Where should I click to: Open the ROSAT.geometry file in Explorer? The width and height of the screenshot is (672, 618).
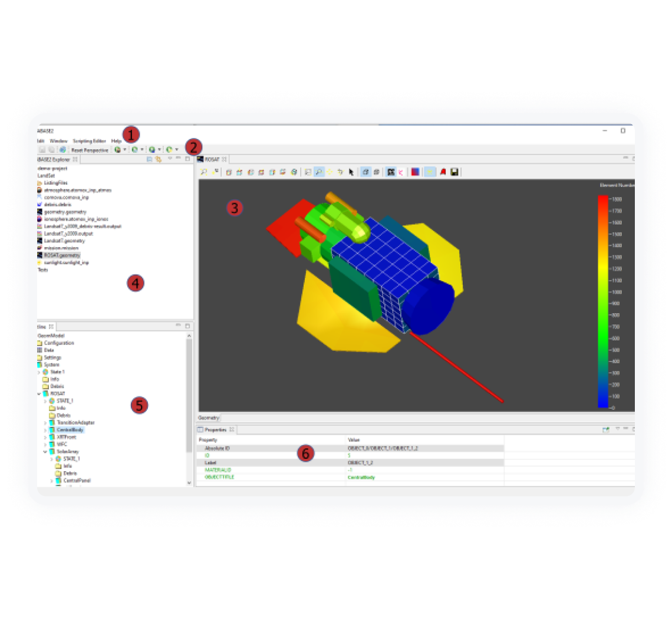click(61, 255)
